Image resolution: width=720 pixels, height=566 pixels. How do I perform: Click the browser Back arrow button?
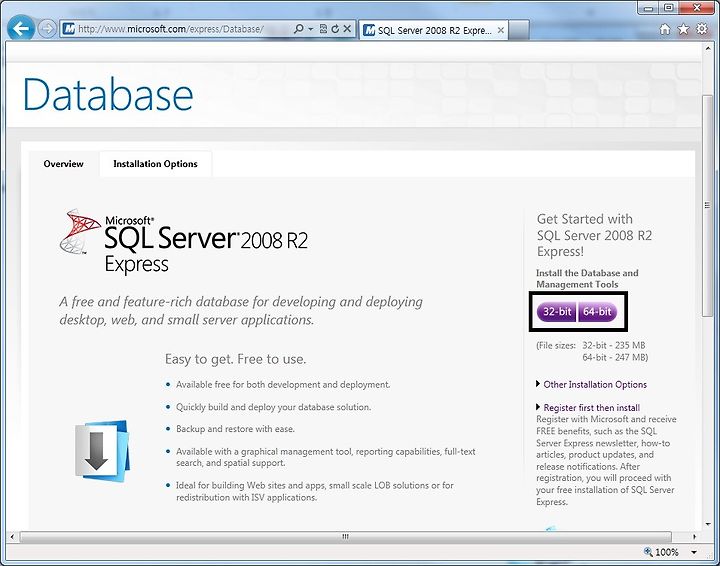(21, 29)
